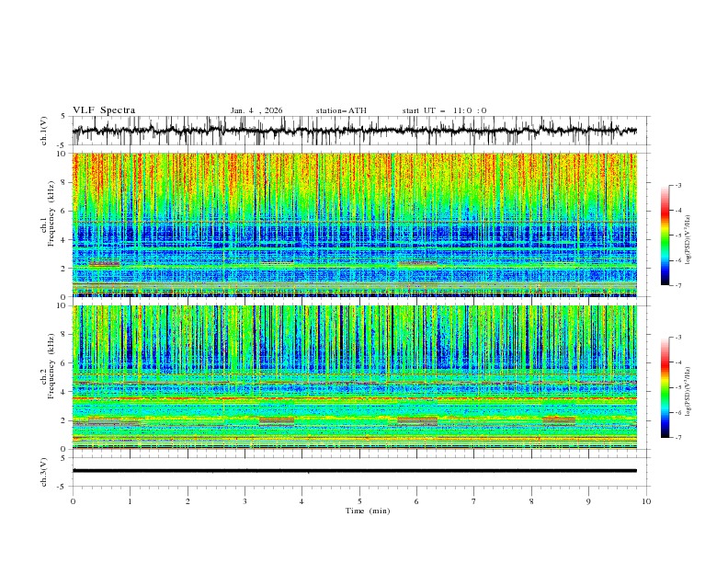Select the date text "Jan. 4 , 2026"
The width and height of the screenshot is (728, 563).
[256, 110]
